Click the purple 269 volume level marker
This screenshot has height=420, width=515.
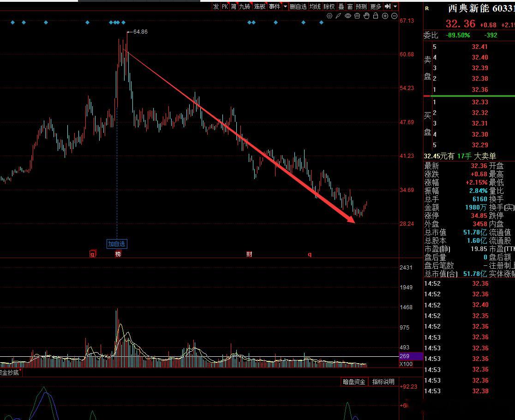pyautogui.click(x=411, y=356)
